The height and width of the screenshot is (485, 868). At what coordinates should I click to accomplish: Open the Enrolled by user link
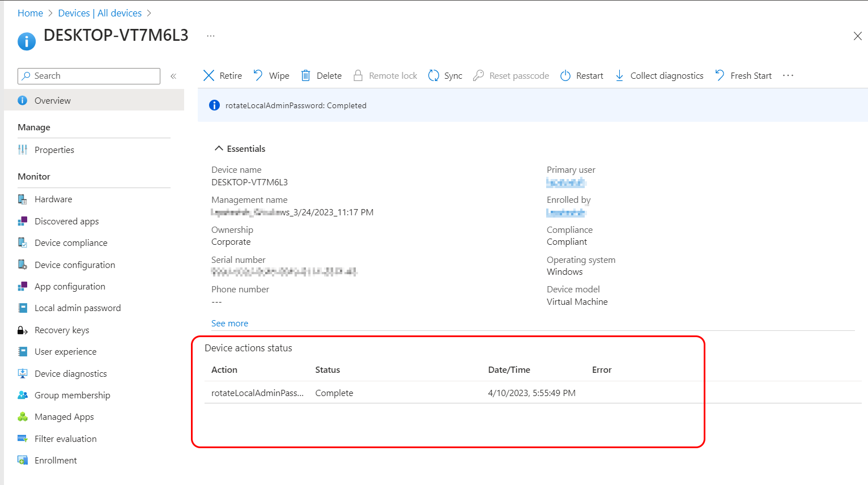click(x=565, y=212)
